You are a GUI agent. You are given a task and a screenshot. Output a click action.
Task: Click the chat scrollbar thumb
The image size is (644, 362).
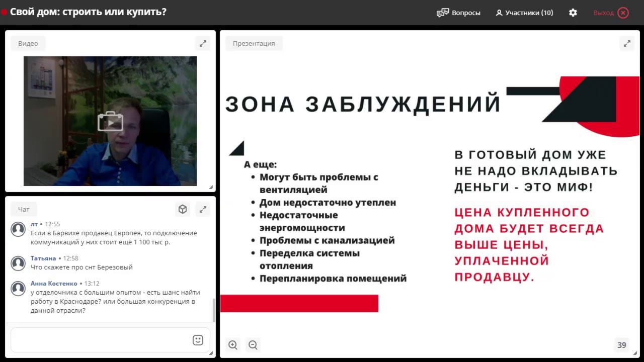pos(214,310)
